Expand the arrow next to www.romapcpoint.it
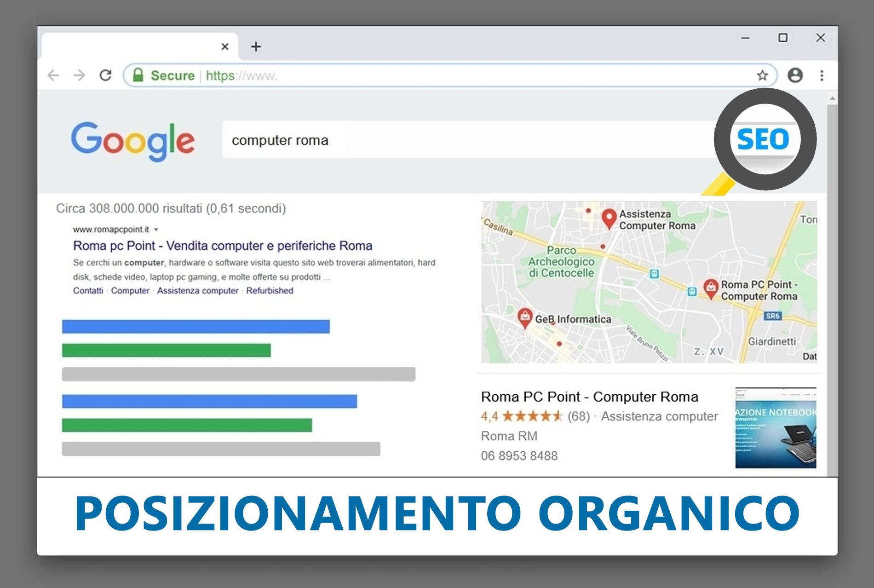Viewport: 874px width, 588px height. [x=156, y=230]
